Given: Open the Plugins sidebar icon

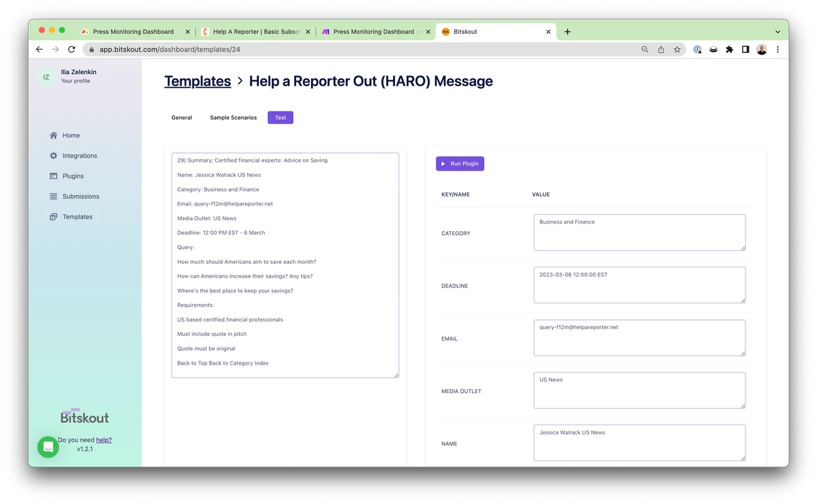Looking at the screenshot, I should [x=53, y=176].
